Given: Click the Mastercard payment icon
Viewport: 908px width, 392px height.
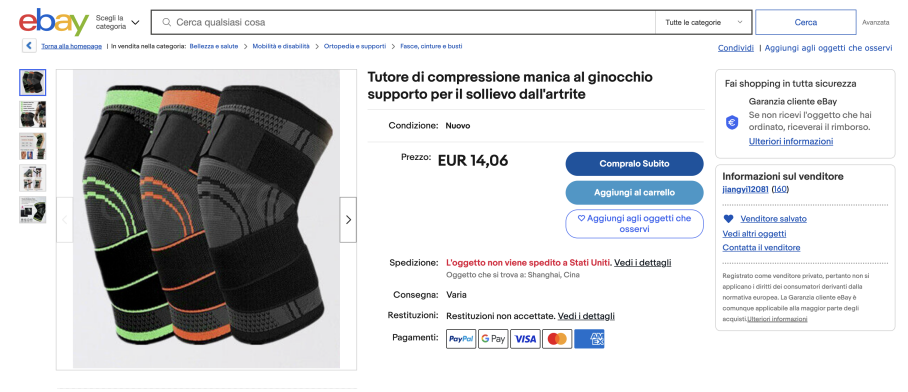Looking at the screenshot, I should (x=557, y=339).
